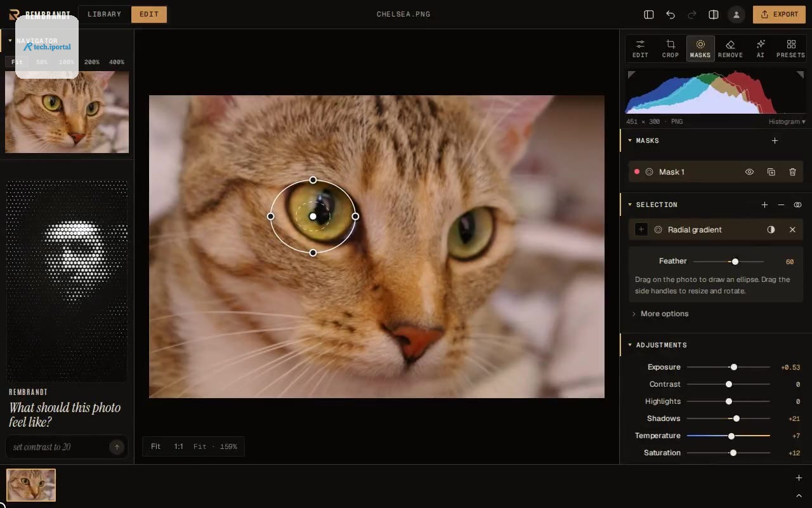Click the Exposure slider handle
The width and height of the screenshot is (812, 508).
pos(734,367)
